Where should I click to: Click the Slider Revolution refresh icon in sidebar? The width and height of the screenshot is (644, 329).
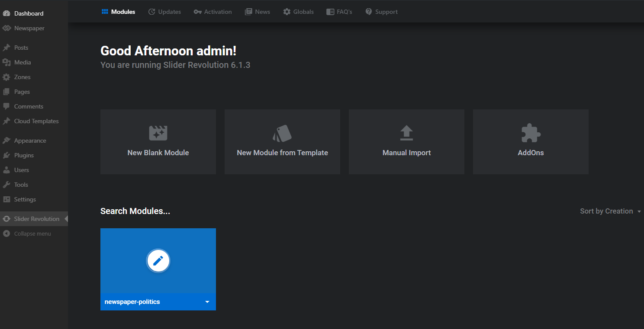tap(6, 219)
